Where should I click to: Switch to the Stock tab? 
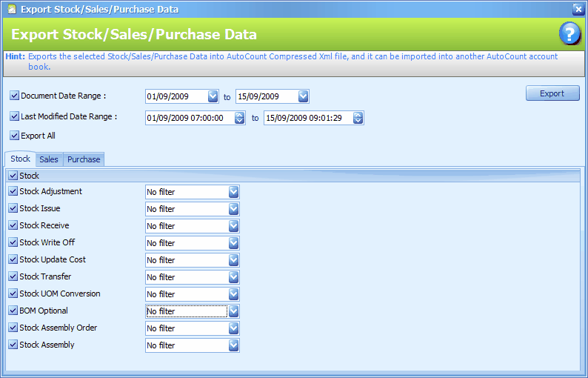[x=20, y=159]
